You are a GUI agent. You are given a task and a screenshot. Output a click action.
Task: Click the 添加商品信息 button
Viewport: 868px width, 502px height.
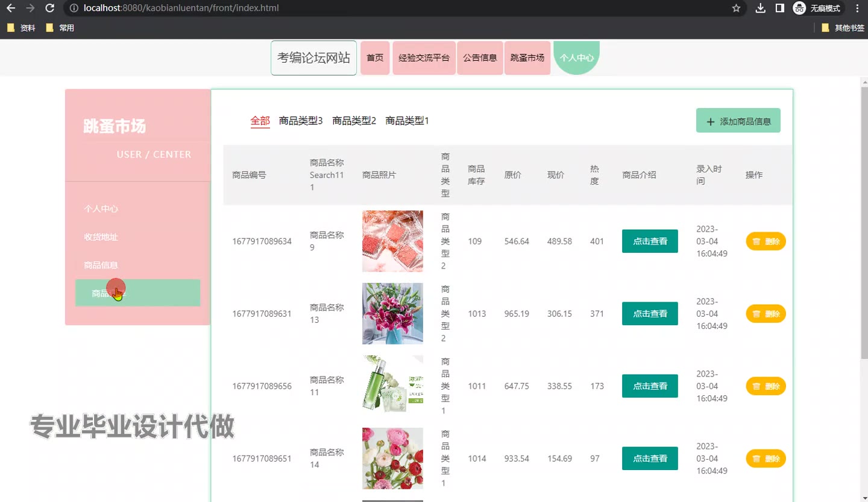[738, 121]
